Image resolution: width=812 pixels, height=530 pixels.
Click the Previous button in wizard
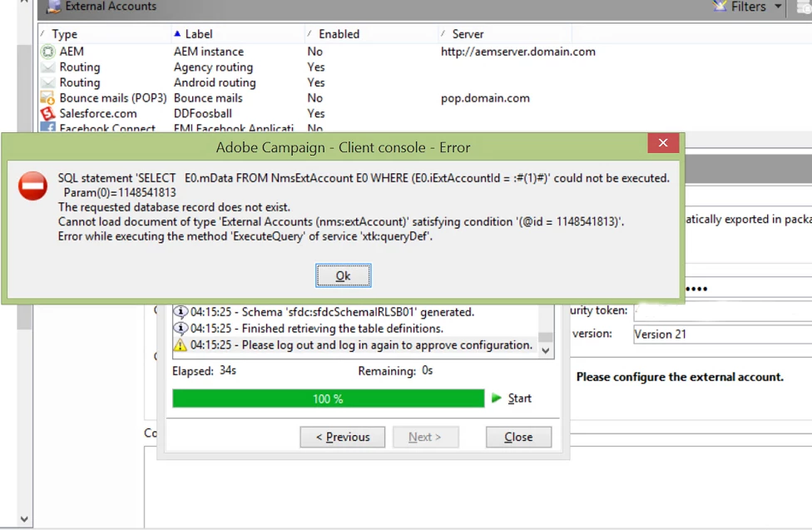(x=342, y=437)
